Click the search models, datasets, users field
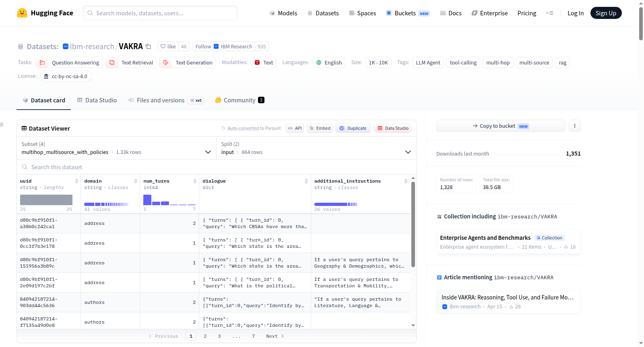The image size is (644, 347). 160,13
